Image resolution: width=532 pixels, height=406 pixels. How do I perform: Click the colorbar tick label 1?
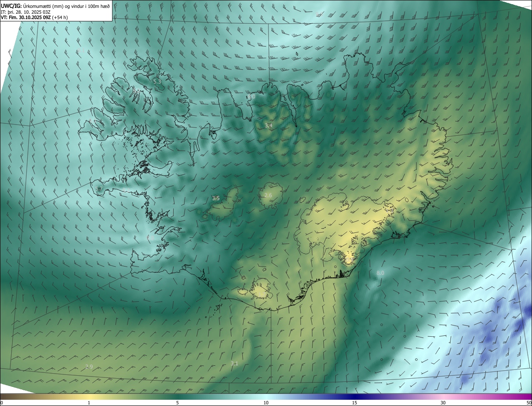89,403
